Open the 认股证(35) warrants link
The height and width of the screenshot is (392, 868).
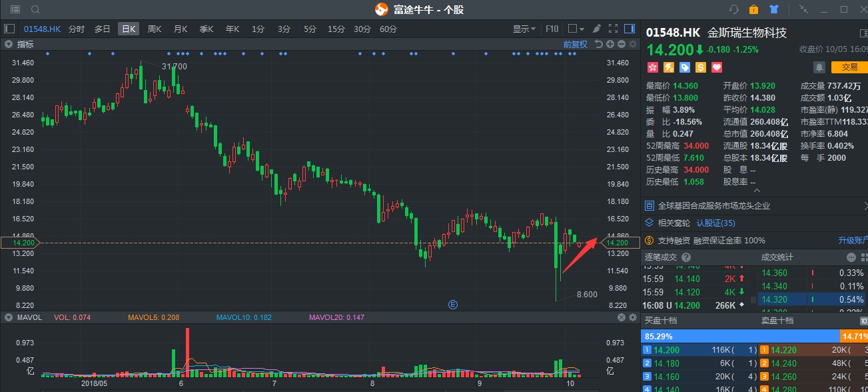coord(715,223)
